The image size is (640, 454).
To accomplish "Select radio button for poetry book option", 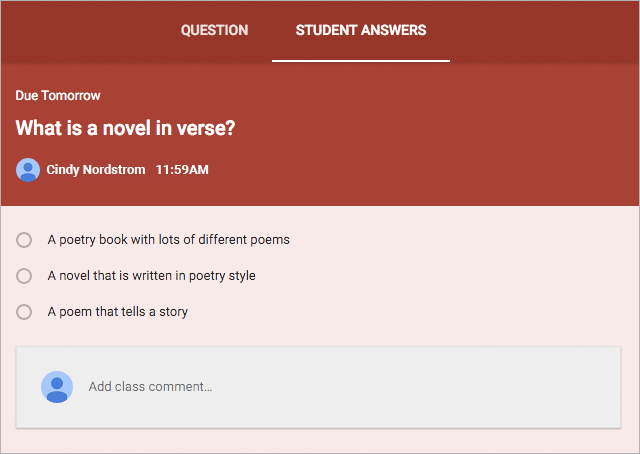I will (x=24, y=240).
